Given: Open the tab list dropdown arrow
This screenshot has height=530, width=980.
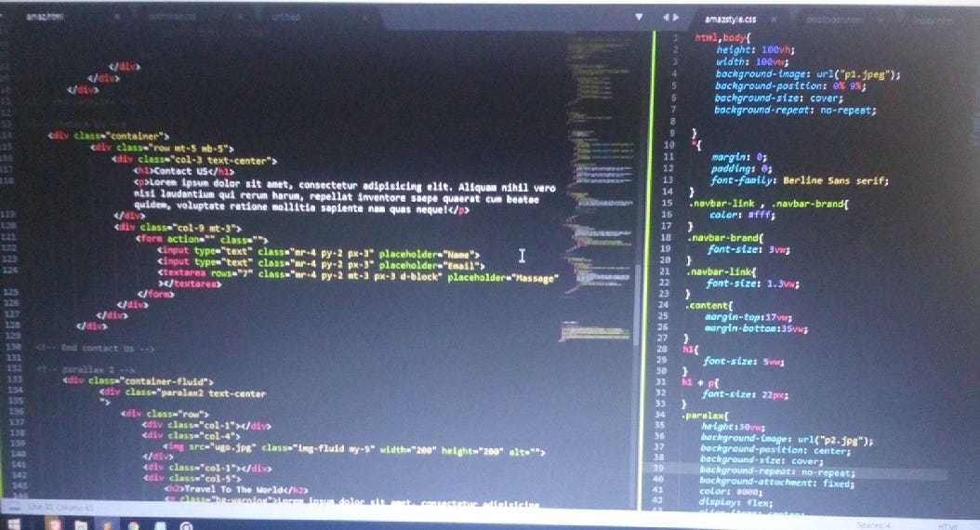Looking at the screenshot, I should 639,18.
